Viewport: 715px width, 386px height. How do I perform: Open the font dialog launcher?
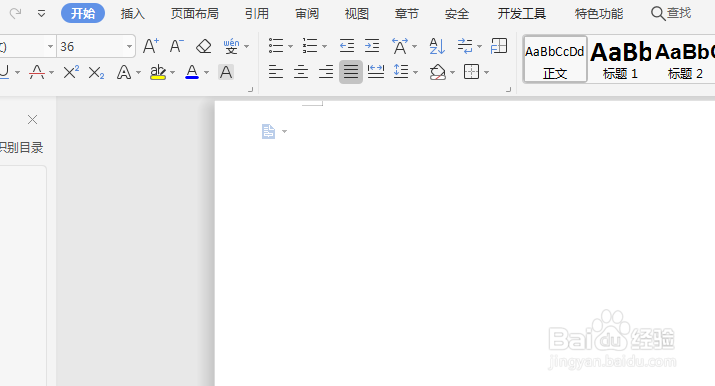(x=250, y=90)
